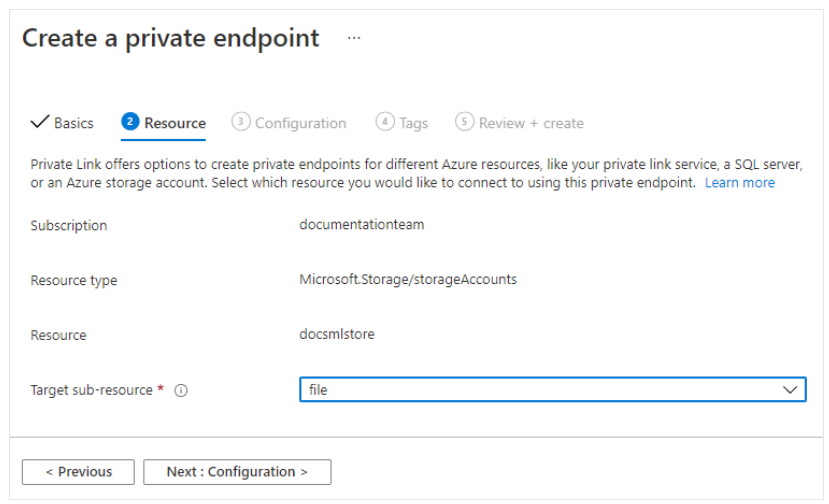
Task: Click the documentationteam subscription value
Action: (362, 225)
